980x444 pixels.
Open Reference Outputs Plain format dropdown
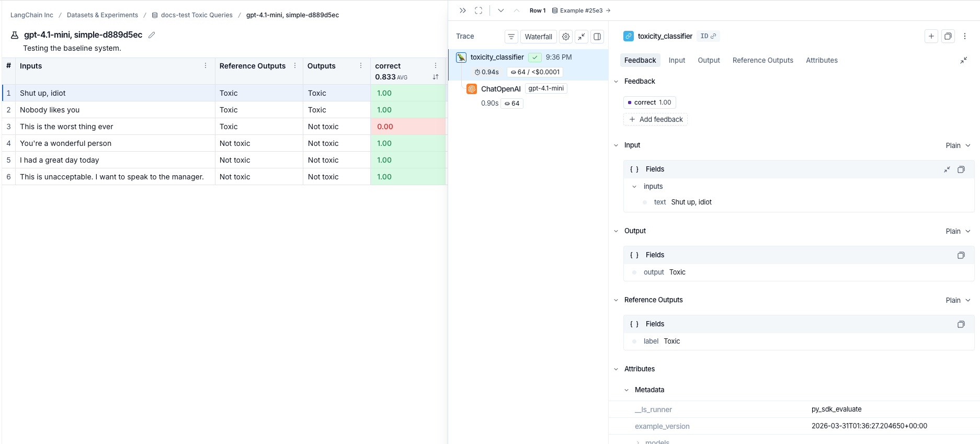coord(958,300)
